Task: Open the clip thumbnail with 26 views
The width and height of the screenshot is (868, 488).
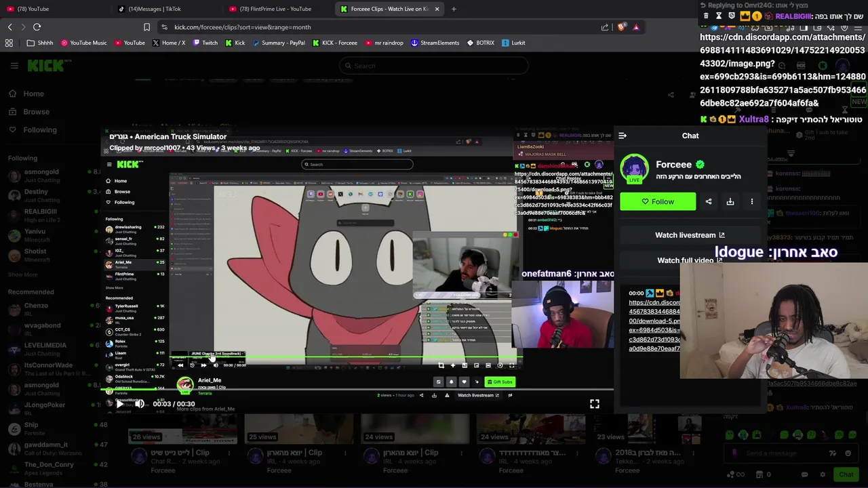Action: (183, 428)
